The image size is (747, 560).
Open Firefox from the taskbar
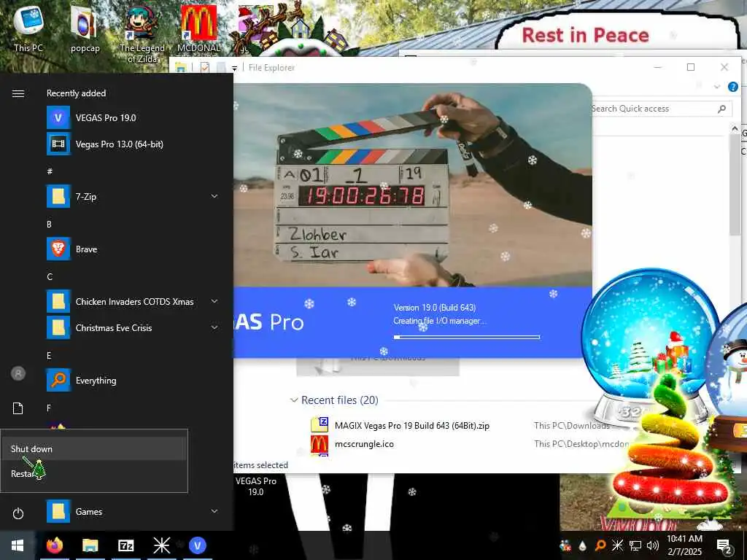point(55,545)
